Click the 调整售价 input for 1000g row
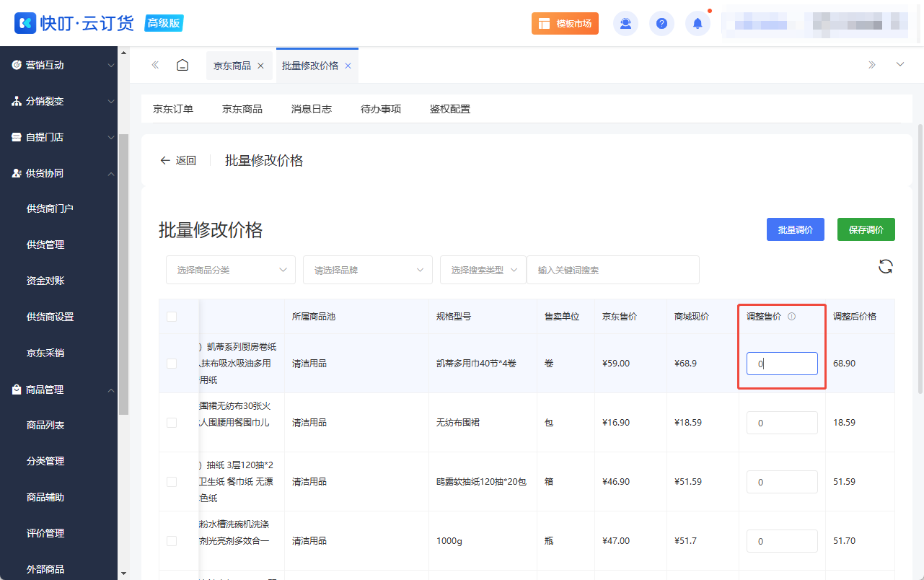The image size is (924, 580). tap(782, 541)
